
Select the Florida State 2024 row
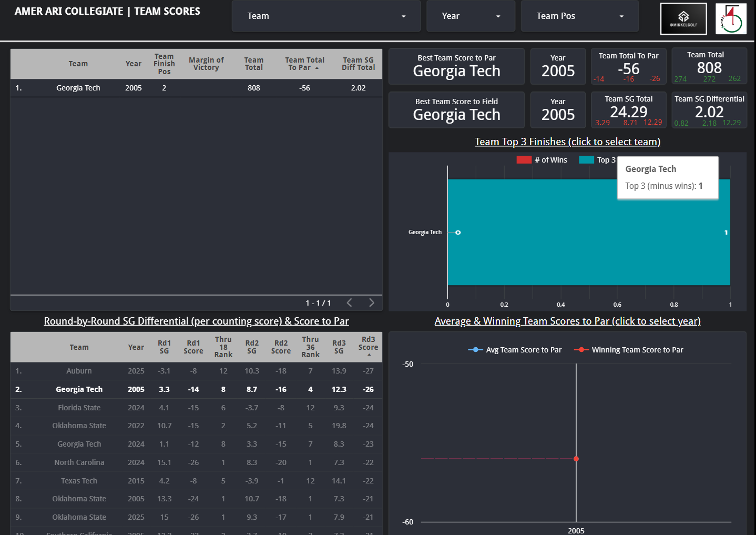[x=196, y=408]
